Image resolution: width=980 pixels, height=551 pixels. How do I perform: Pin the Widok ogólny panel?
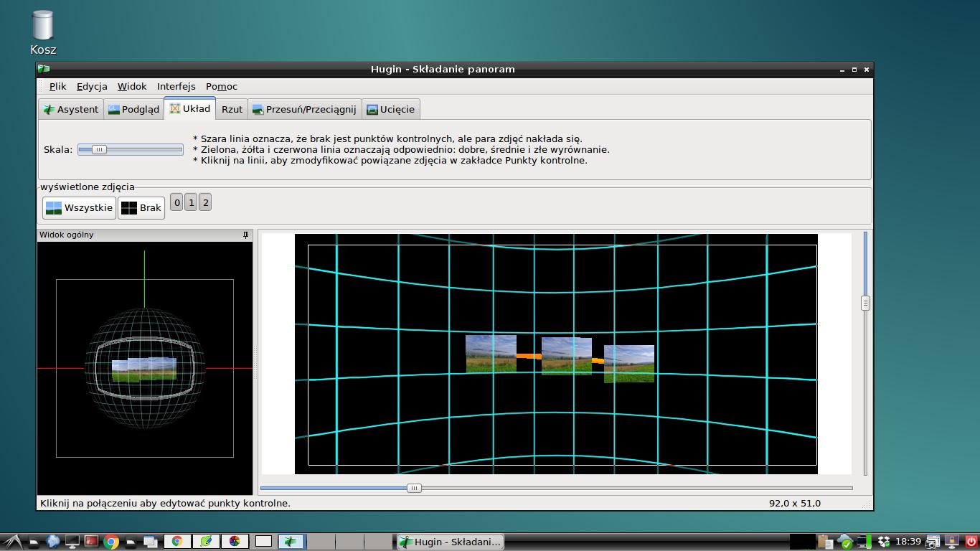pyautogui.click(x=245, y=235)
